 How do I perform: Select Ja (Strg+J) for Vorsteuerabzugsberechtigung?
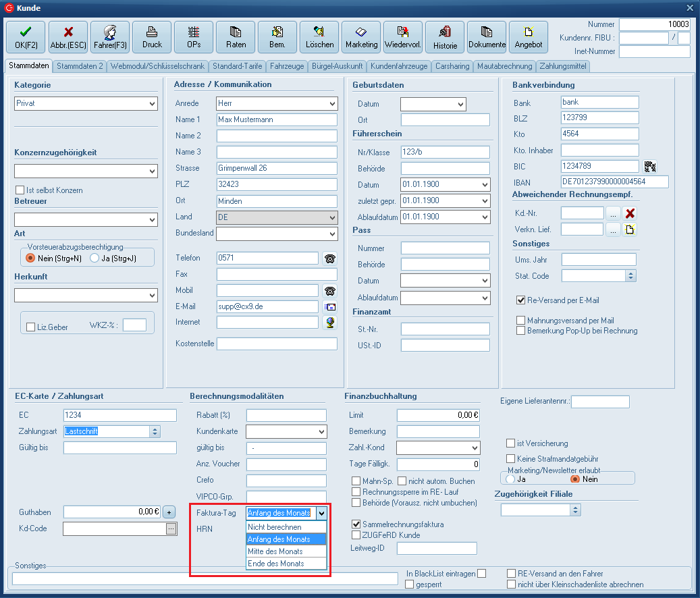(x=95, y=258)
